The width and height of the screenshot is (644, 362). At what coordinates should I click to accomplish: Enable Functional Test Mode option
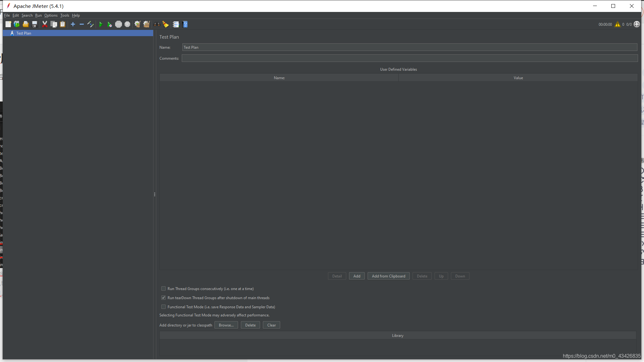click(x=164, y=307)
